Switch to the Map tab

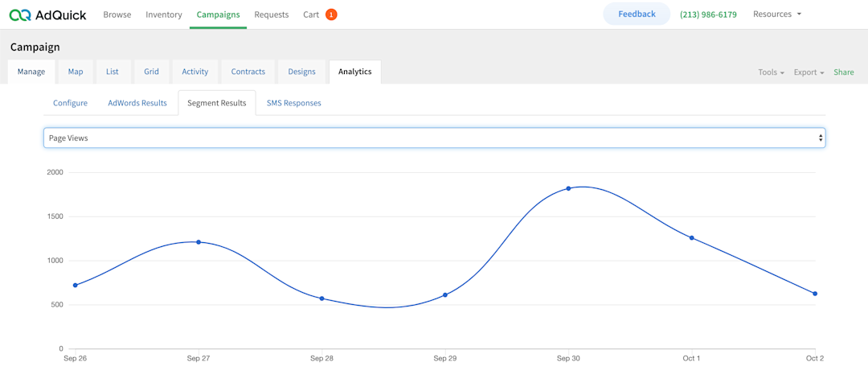pyautogui.click(x=76, y=72)
